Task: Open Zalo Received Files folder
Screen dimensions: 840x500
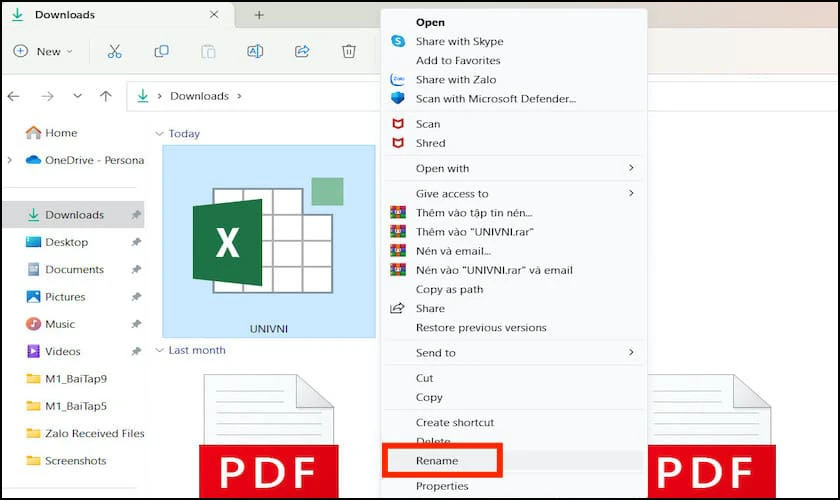Action: (x=85, y=434)
